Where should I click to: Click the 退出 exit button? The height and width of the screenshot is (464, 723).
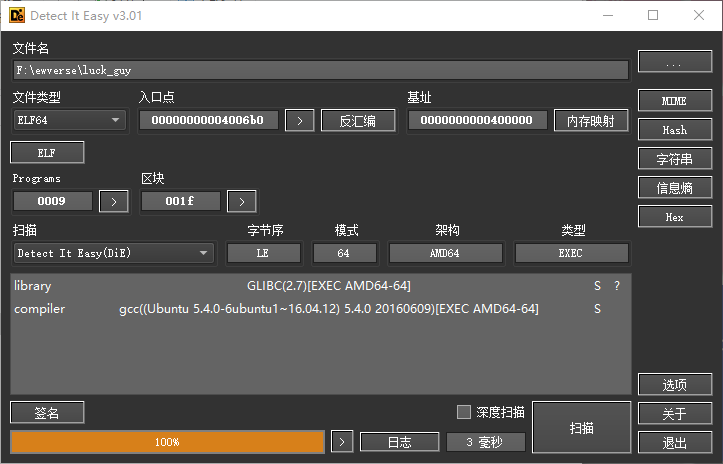coord(675,443)
